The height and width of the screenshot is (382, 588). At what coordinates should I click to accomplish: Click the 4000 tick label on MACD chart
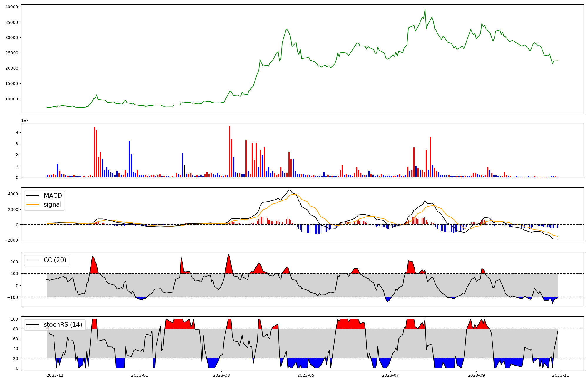point(13,194)
